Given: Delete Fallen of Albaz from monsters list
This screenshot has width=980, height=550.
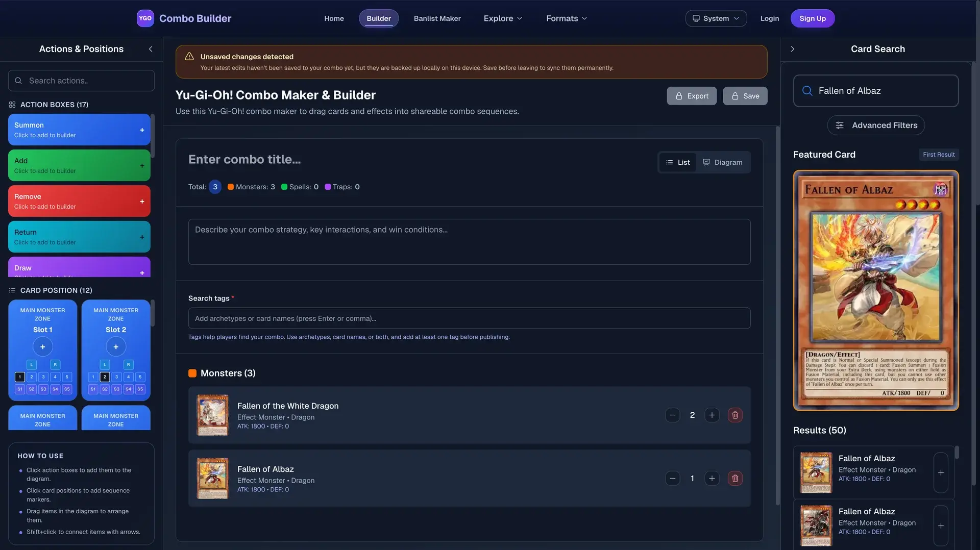Looking at the screenshot, I should coord(735,479).
